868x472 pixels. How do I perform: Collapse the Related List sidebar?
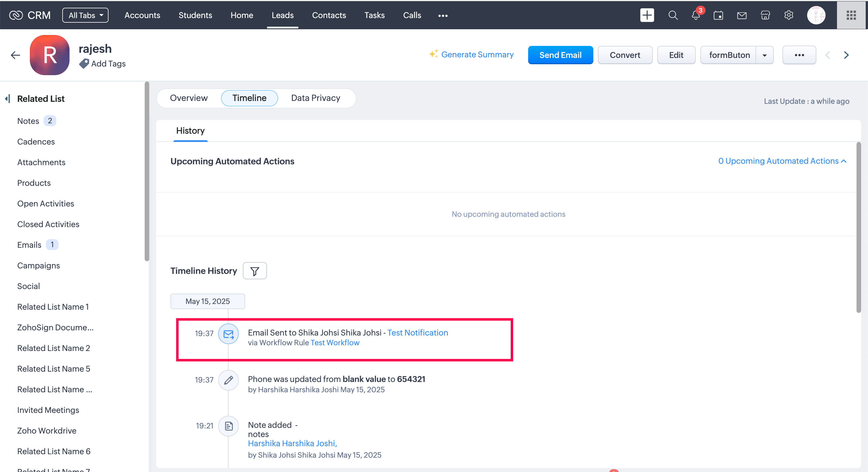tap(7, 99)
